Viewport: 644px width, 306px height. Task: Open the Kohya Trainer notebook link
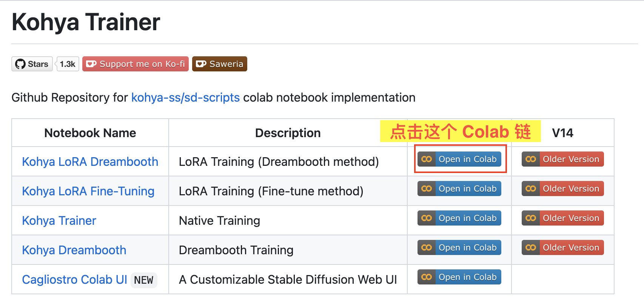click(59, 221)
